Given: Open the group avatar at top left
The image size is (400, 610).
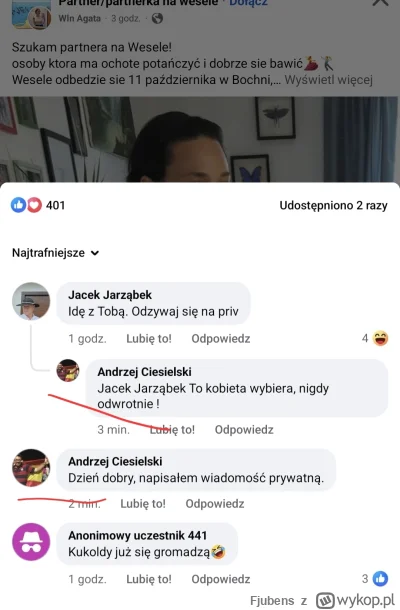Looking at the screenshot, I should click(32, 14).
